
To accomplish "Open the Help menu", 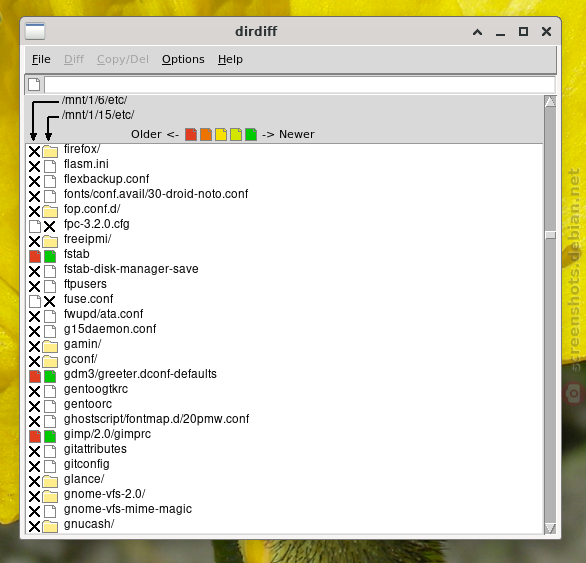I will point(230,59).
